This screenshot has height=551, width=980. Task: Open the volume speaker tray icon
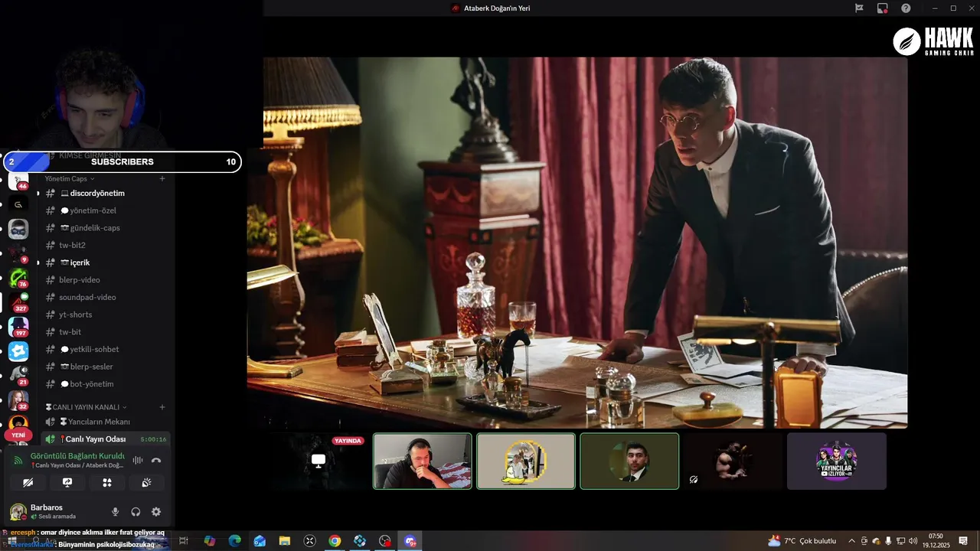tap(913, 541)
